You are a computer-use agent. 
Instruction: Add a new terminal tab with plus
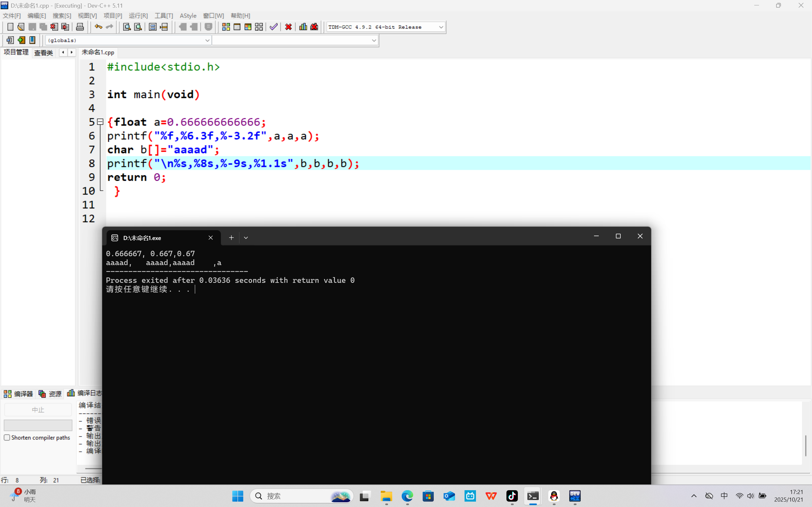[231, 238]
